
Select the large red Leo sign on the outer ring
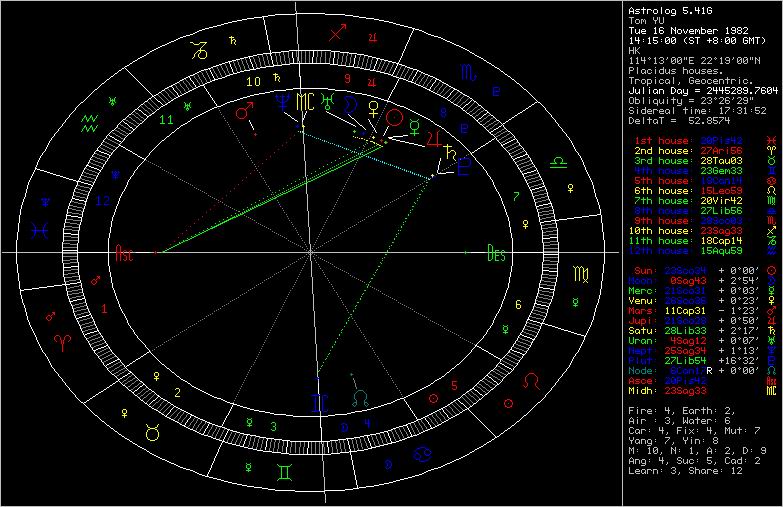531,382
